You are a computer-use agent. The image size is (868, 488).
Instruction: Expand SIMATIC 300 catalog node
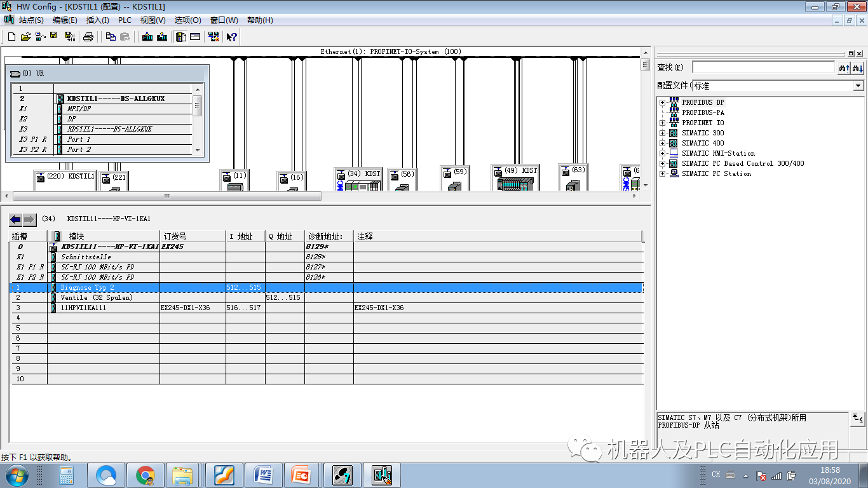[x=663, y=133]
